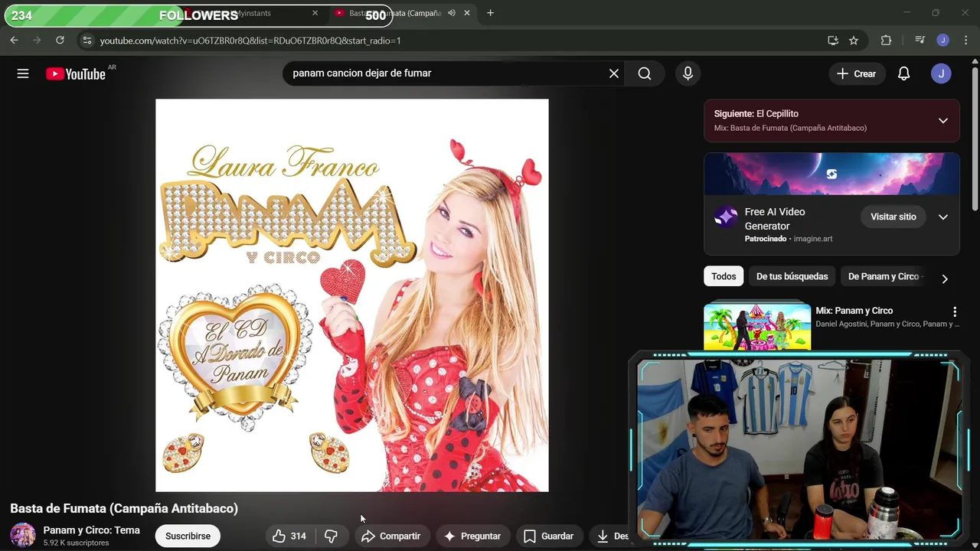
Task: Click the 5.92 K suscriptores text
Action: click(76, 543)
